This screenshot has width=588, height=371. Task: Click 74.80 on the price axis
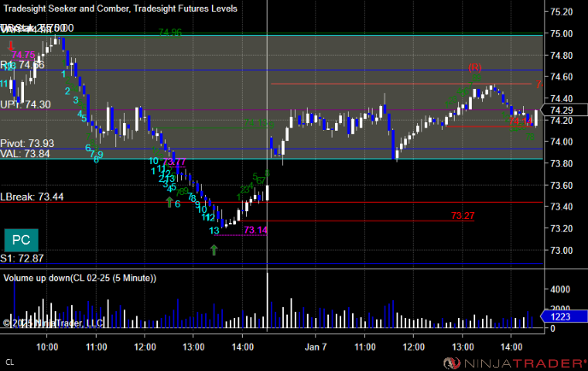pos(562,56)
